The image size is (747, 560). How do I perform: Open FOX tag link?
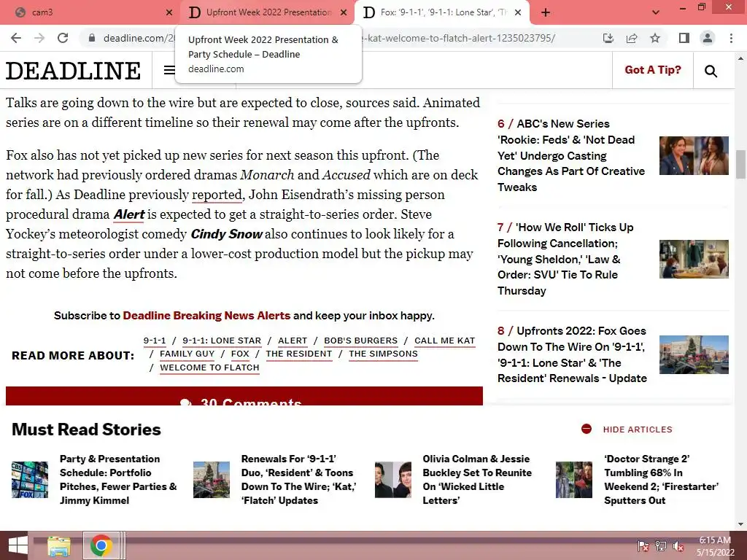point(240,354)
